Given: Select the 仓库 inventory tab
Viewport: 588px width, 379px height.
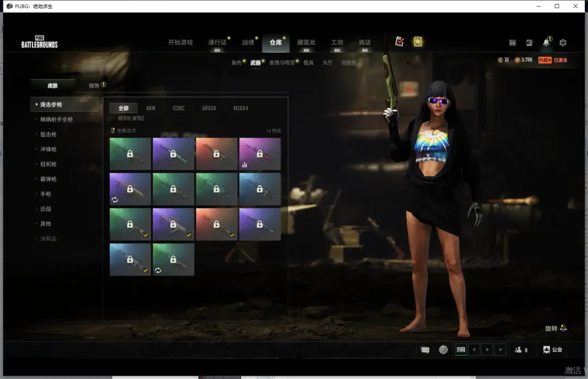Looking at the screenshot, I should point(275,43).
